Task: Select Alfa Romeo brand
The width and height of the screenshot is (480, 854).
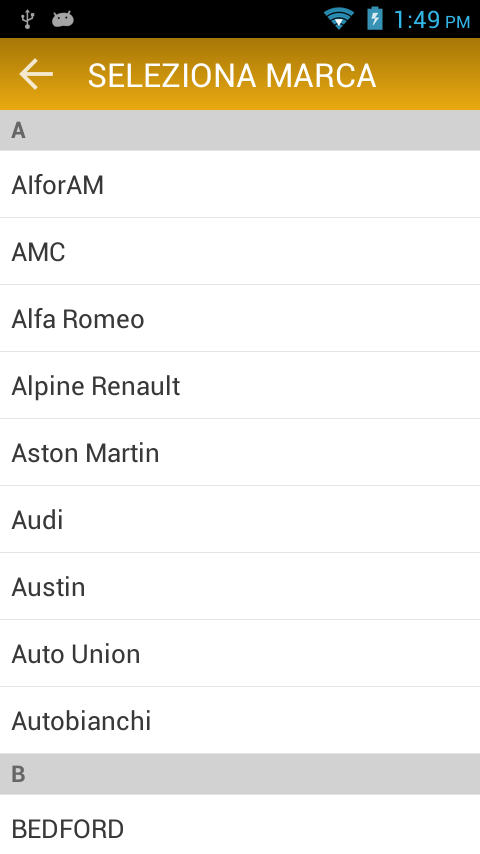Action: (240, 318)
